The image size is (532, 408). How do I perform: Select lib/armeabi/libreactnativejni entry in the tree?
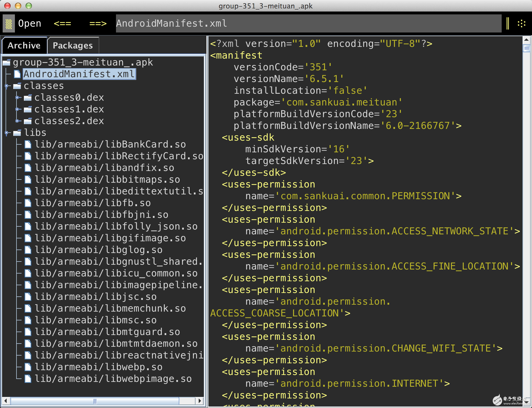[x=119, y=355]
